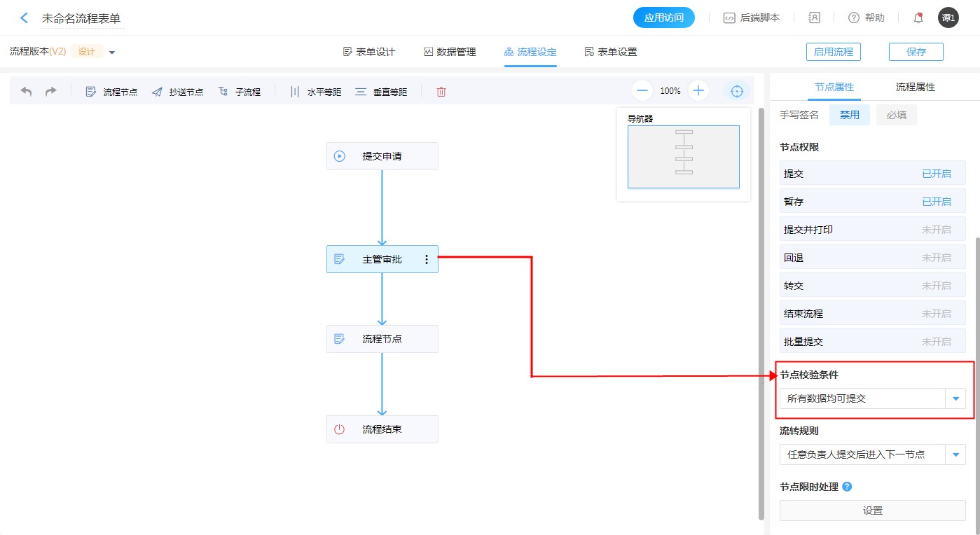The height and width of the screenshot is (535, 980).
Task: Click the undo arrow icon
Action: click(x=26, y=92)
